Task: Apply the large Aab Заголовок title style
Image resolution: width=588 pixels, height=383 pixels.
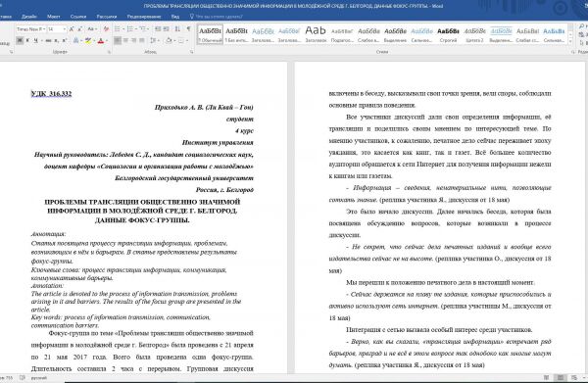Action: coord(316,34)
